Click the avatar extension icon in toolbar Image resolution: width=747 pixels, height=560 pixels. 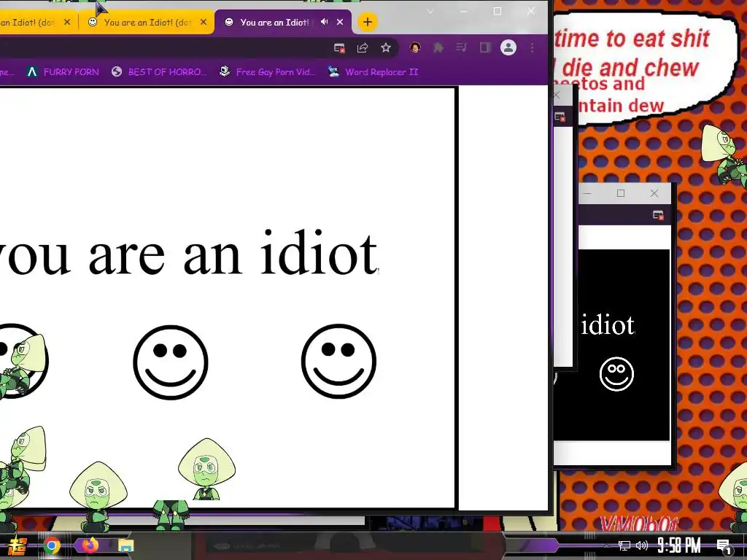tap(415, 47)
